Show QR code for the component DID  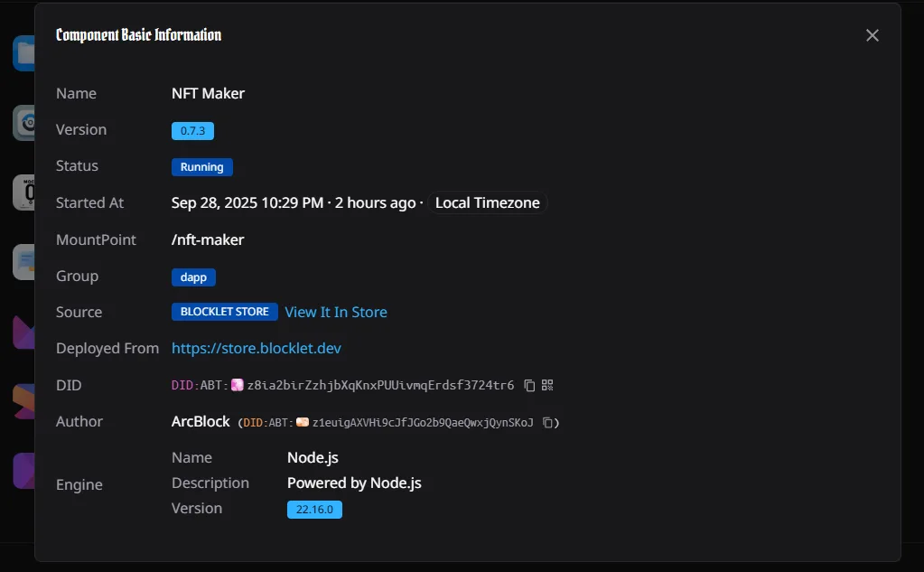[x=547, y=385]
